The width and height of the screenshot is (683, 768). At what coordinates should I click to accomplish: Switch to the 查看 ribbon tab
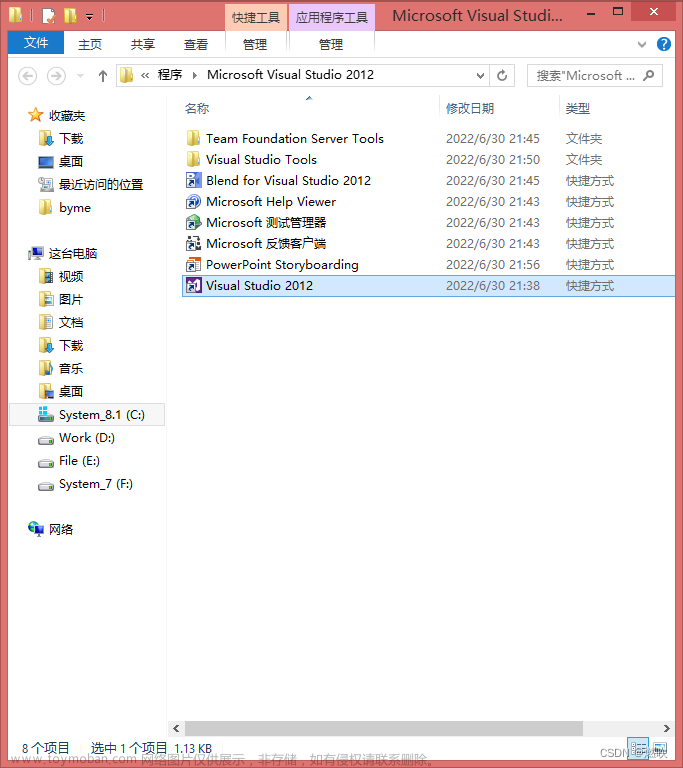tap(195, 45)
